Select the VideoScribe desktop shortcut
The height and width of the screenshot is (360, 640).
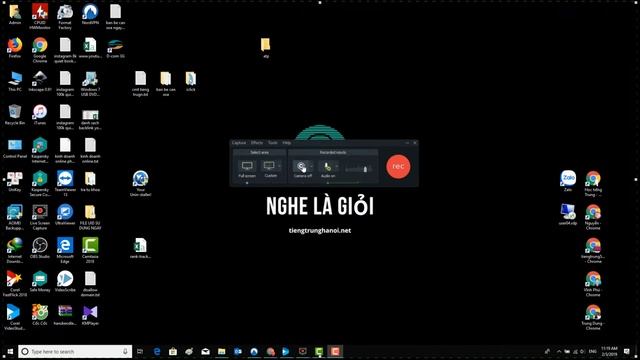point(65,282)
